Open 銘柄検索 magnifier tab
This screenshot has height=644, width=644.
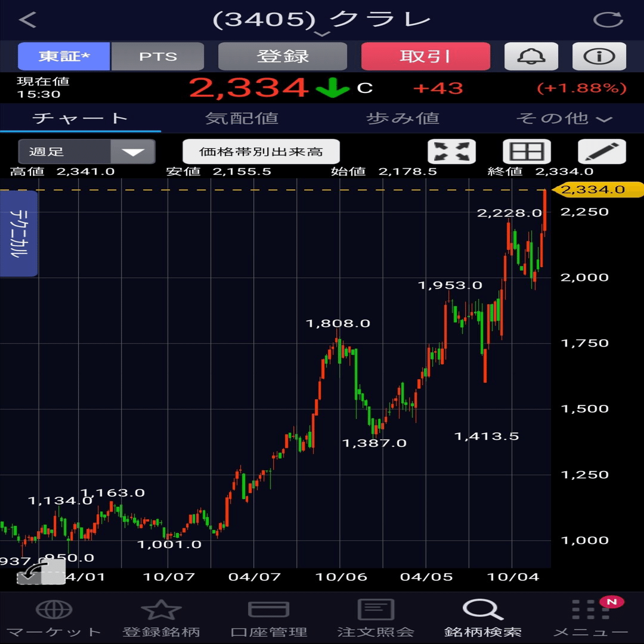click(x=483, y=618)
